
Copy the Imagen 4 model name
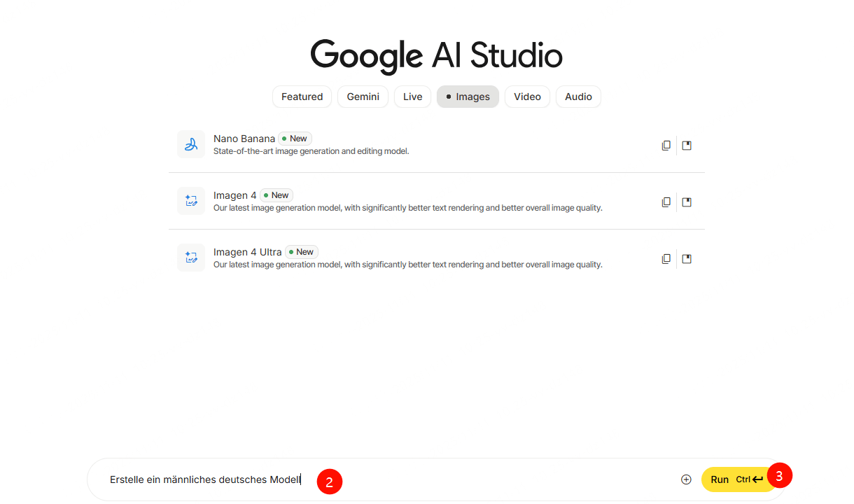(x=666, y=202)
